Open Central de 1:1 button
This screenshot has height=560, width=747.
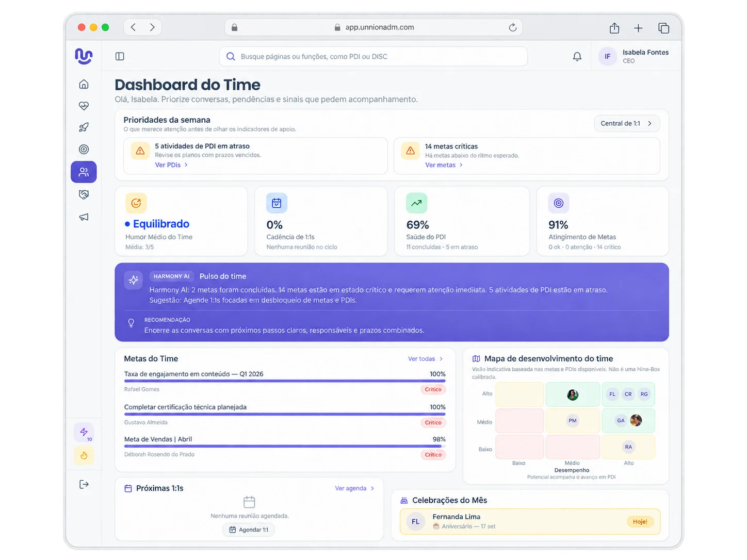click(627, 123)
